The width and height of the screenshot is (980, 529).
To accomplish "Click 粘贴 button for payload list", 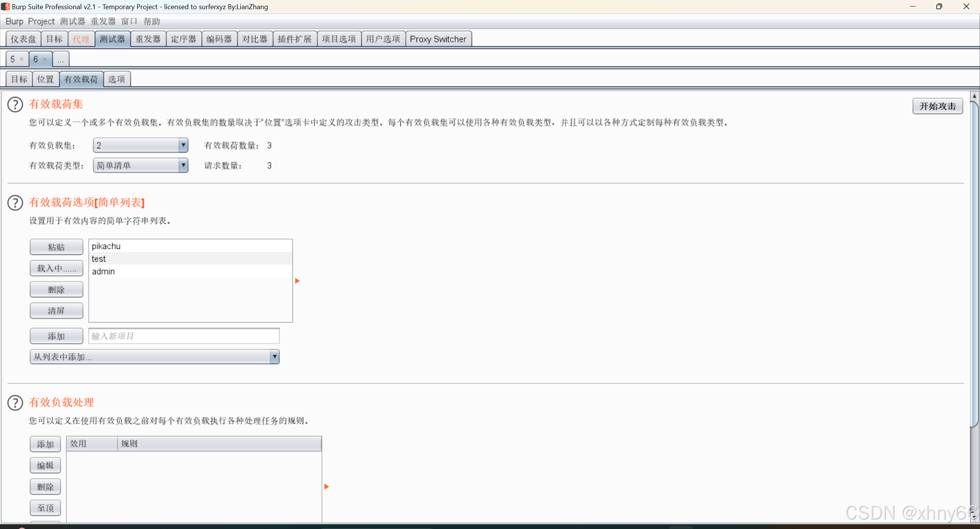I will (56, 247).
